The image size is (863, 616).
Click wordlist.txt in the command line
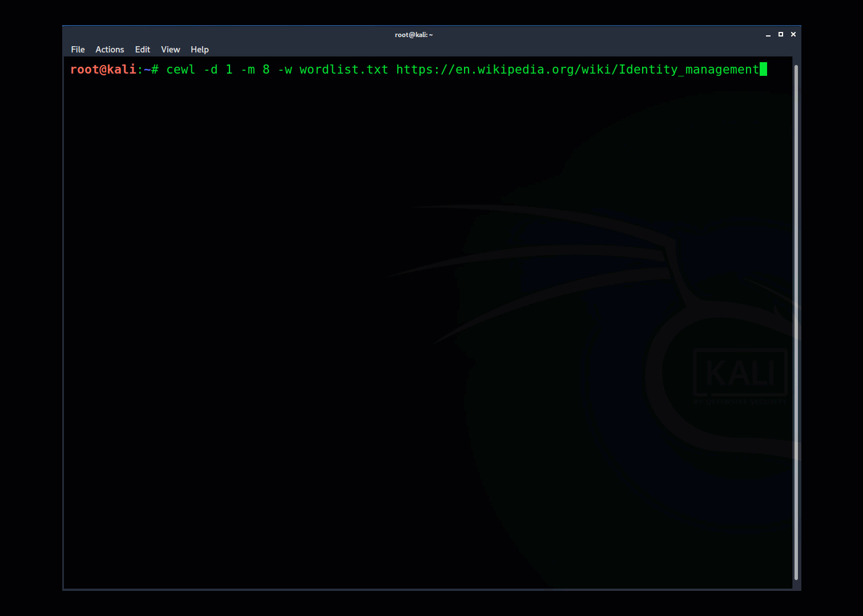pyautogui.click(x=344, y=70)
